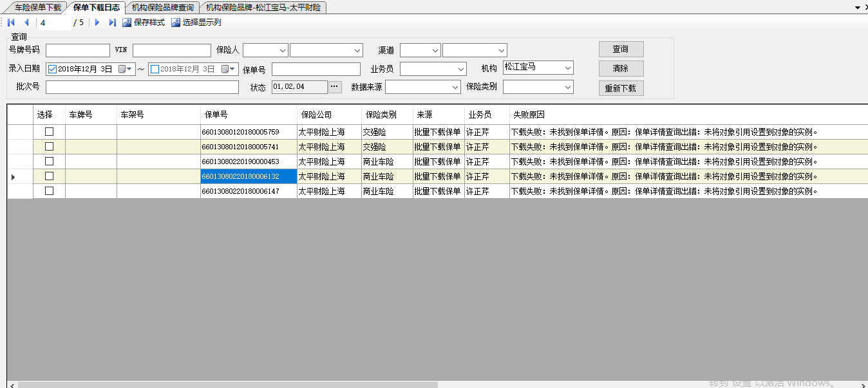Open the 状态 ellipsis selector button

pos(335,87)
